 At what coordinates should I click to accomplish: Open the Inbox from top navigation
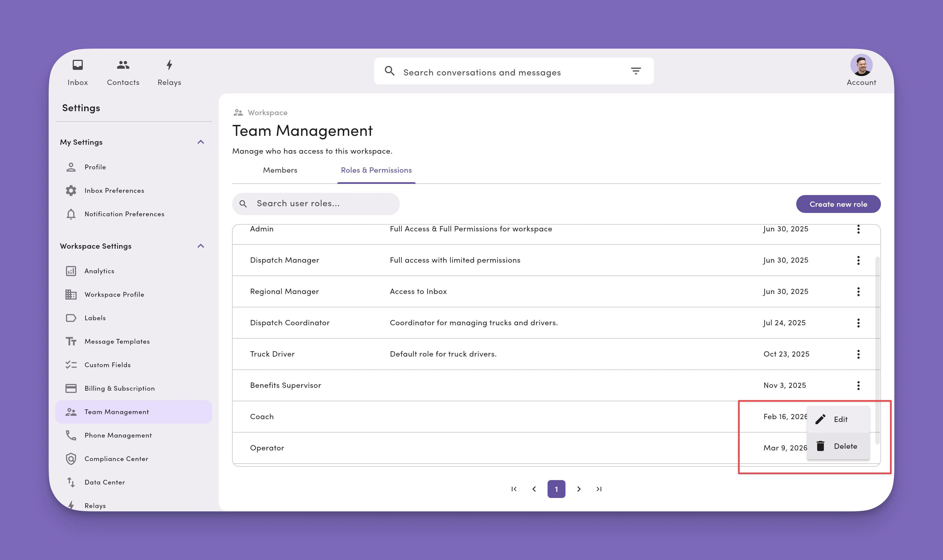click(x=77, y=73)
